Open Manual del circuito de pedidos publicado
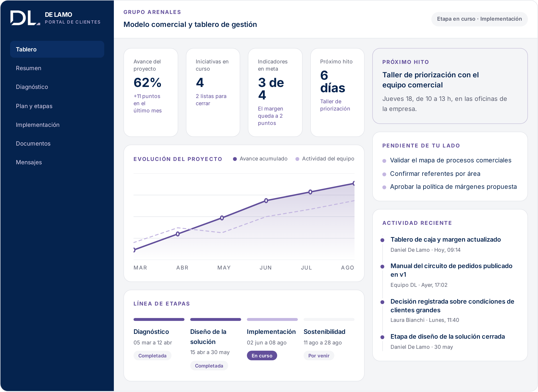The height and width of the screenshot is (392, 538). coord(451,270)
